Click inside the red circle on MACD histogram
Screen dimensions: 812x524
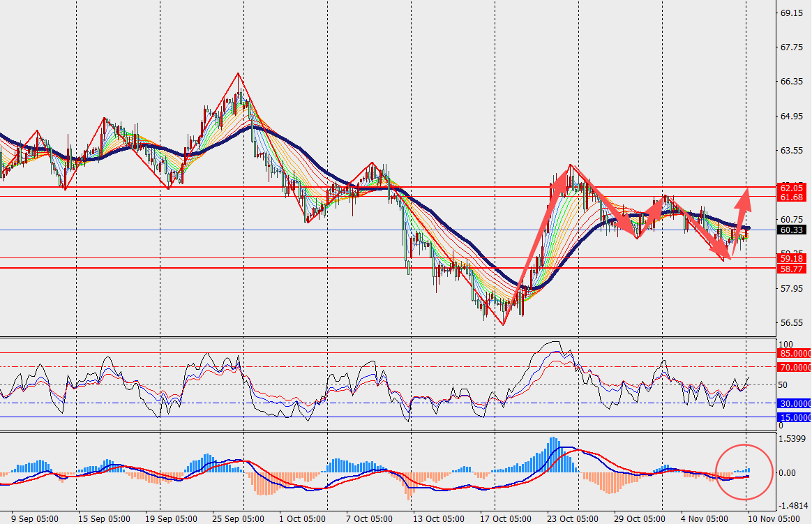[745, 472]
